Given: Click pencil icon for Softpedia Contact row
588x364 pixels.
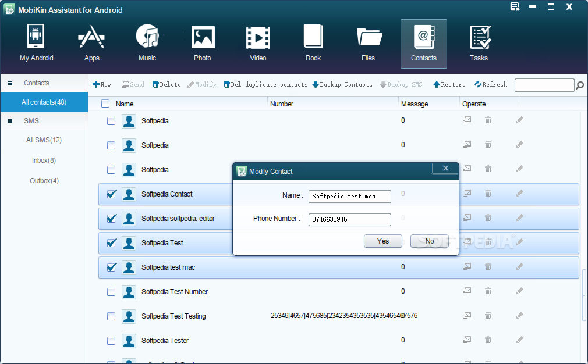Looking at the screenshot, I should (519, 193).
